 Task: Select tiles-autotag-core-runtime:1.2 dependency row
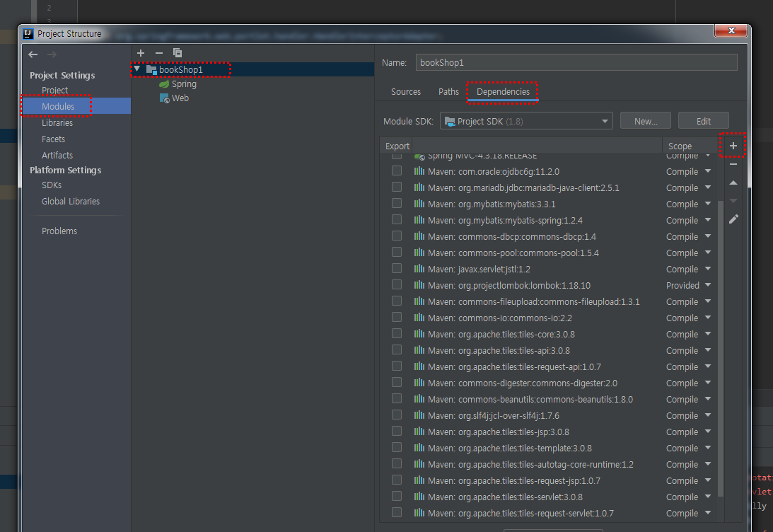[547, 464]
